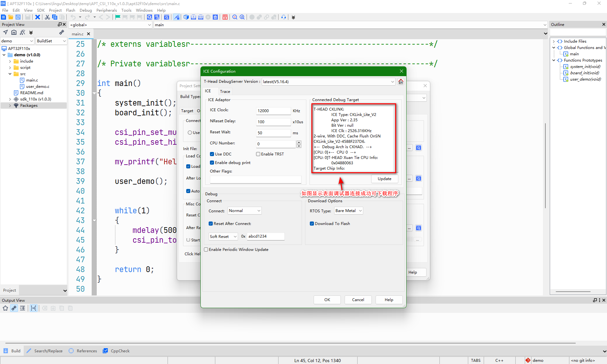607x364 pixels.
Task: Open the <global> scope dropdown
Action: coord(110,25)
